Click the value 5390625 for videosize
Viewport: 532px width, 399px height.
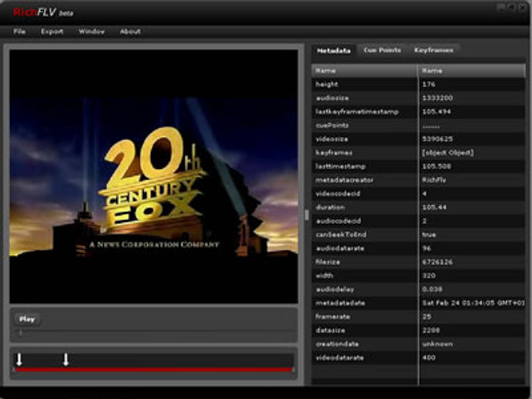tap(437, 139)
